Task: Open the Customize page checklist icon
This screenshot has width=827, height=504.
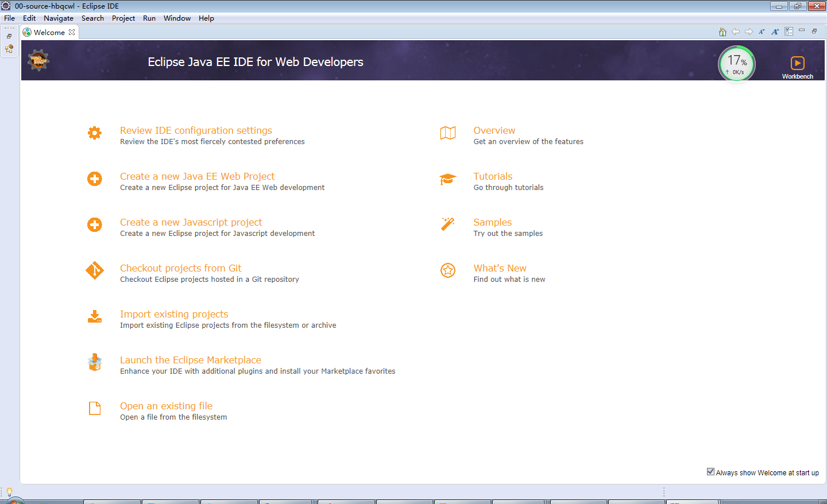Action: pyautogui.click(x=789, y=32)
